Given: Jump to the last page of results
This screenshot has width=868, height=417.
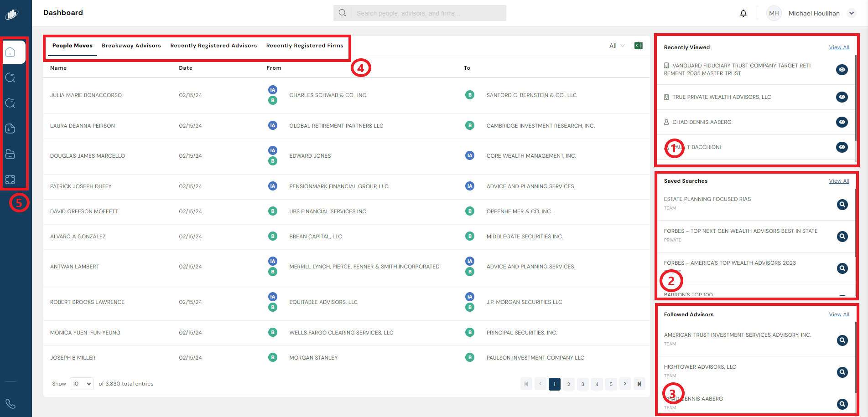Looking at the screenshot, I should [639, 384].
